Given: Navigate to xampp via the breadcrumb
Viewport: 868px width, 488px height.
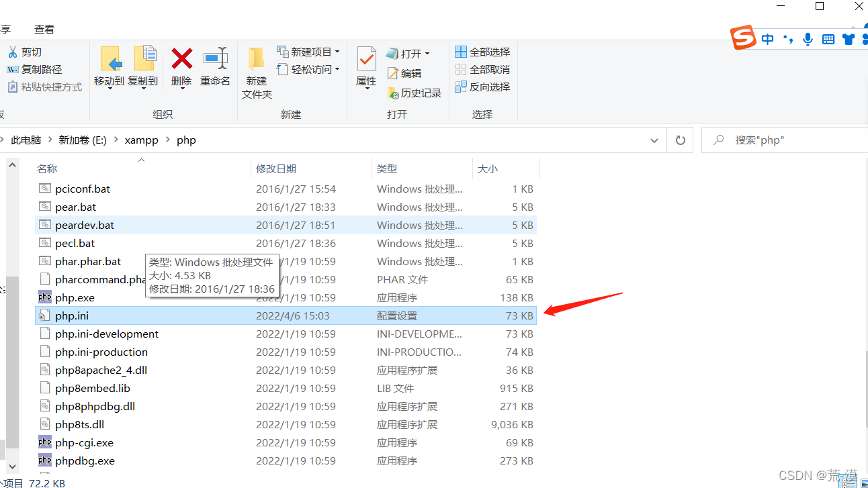Looking at the screenshot, I should [142, 140].
